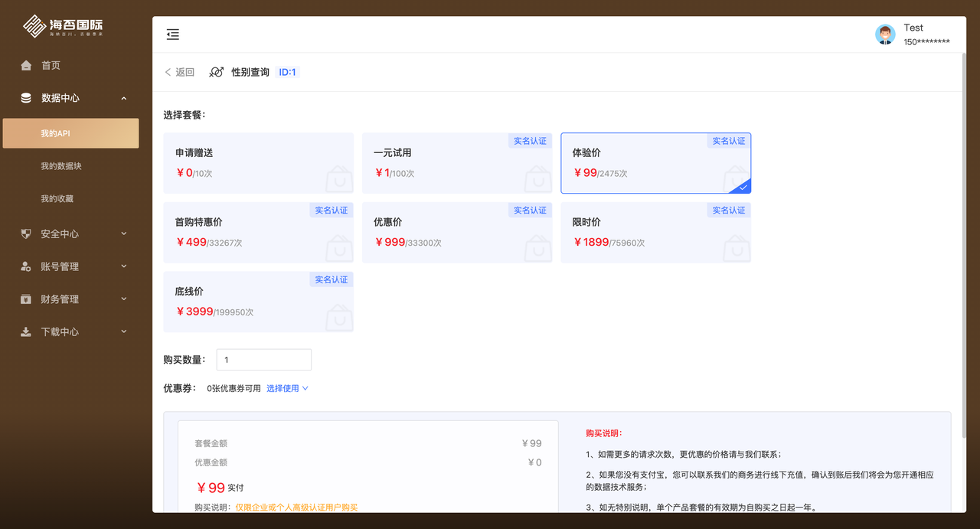Click the shield icon beside 安全中心

pos(26,233)
